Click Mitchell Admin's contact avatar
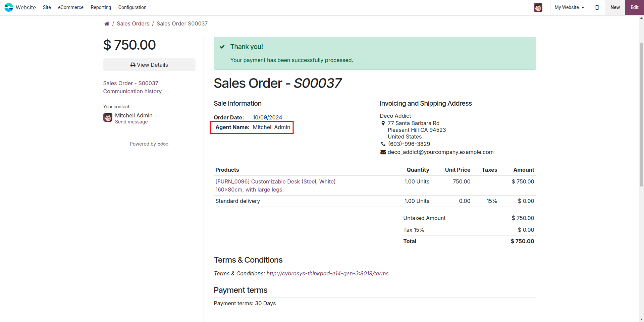Screen dimensions: 644x322 coord(108,117)
